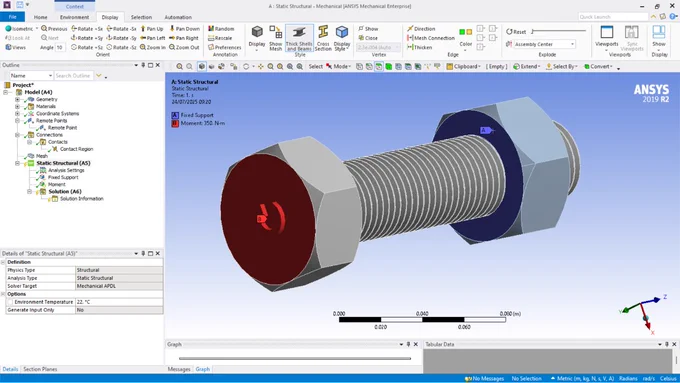
Task: Click Zoom In in Orient group
Action: pyautogui.click(x=153, y=47)
